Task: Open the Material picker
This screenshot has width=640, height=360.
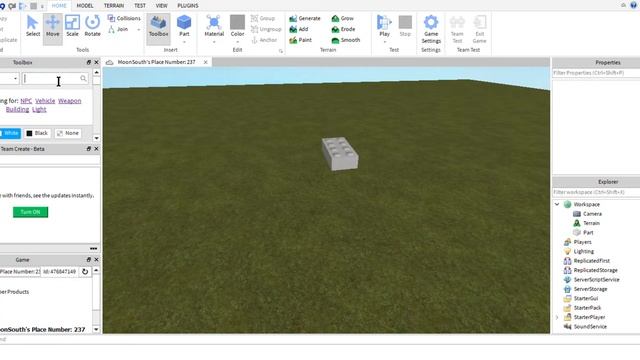Action: pyautogui.click(x=214, y=25)
